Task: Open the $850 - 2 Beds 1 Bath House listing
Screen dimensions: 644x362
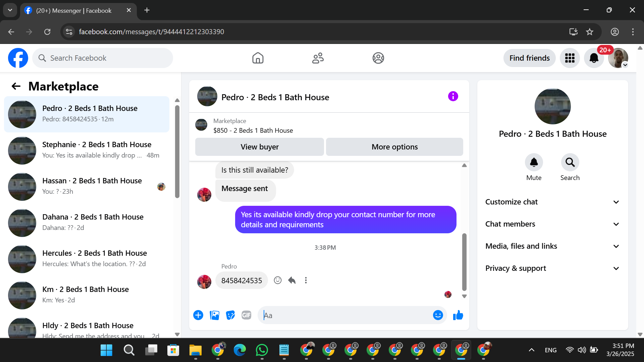Action: tap(253, 130)
